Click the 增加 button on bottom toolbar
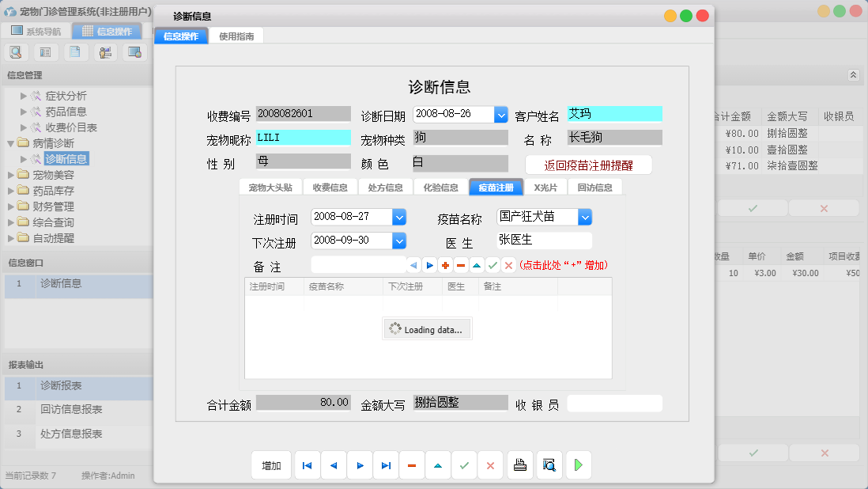 (271, 465)
